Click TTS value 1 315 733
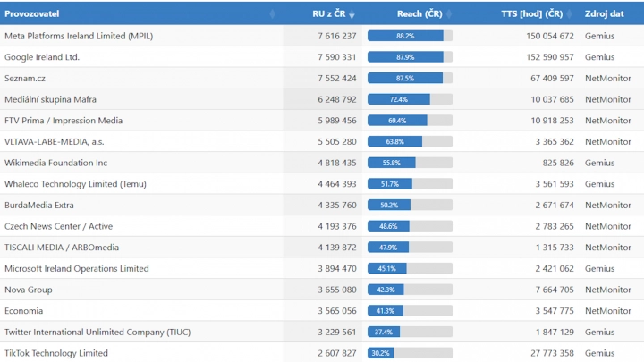This screenshot has width=644, height=362. (555, 247)
